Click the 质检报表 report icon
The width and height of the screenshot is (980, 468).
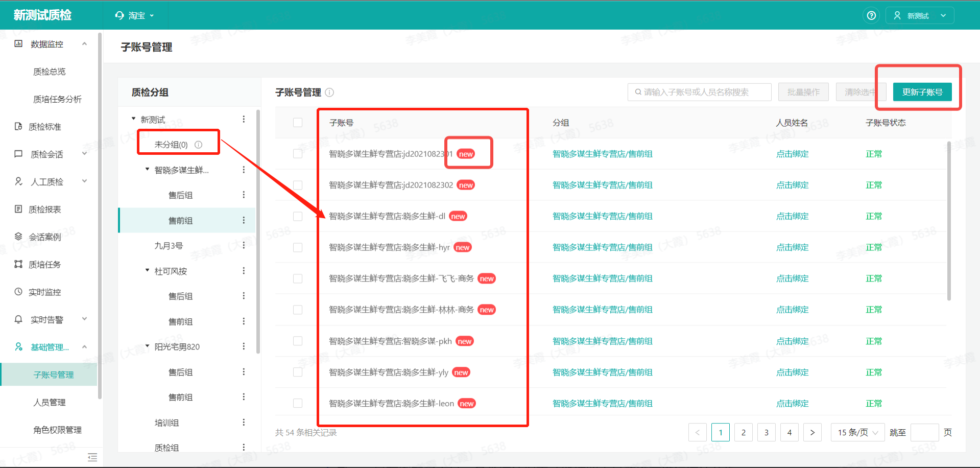[x=18, y=209]
